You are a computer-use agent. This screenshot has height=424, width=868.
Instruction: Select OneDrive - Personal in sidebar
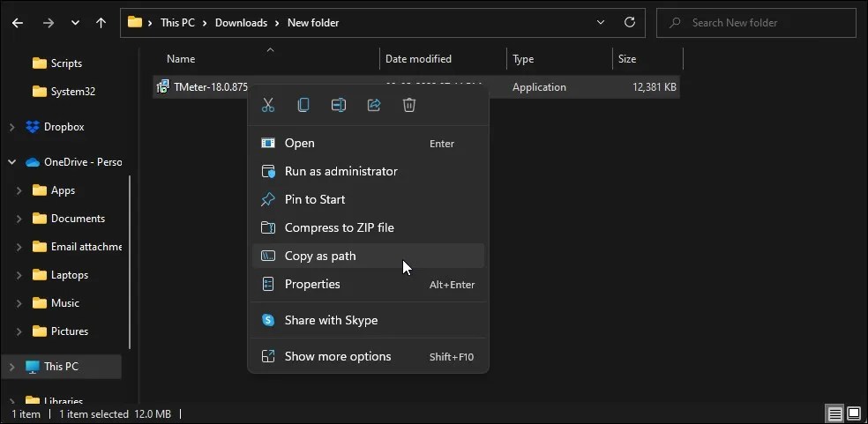(x=83, y=162)
